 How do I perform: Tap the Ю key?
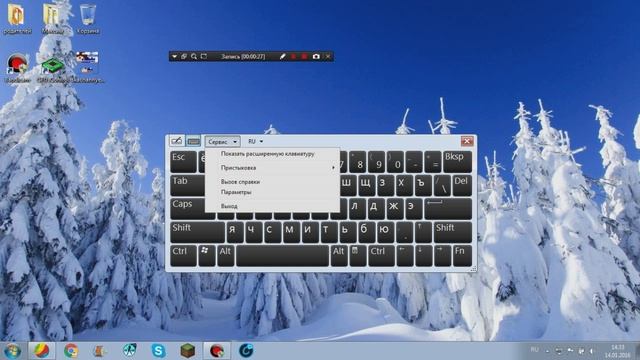385,232
